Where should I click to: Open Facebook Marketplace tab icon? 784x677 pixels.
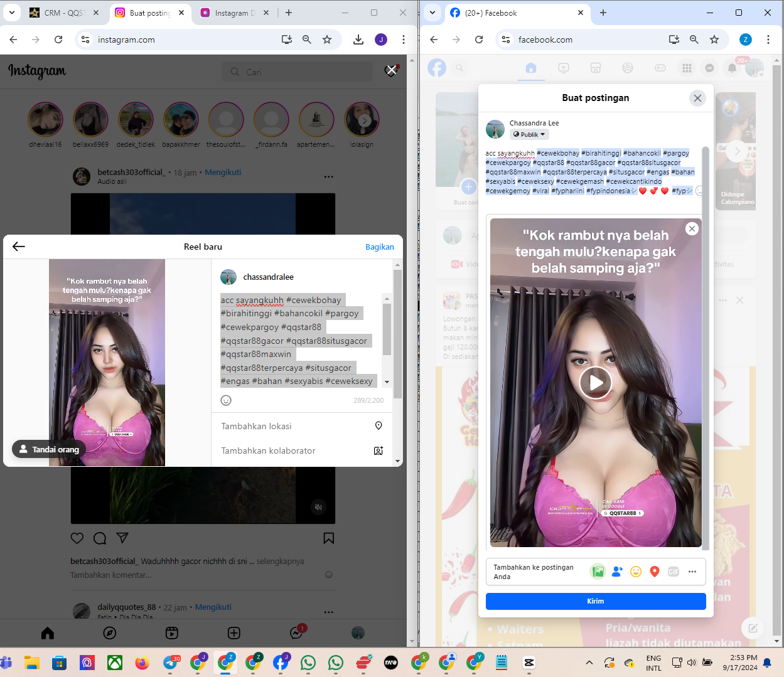596,68
